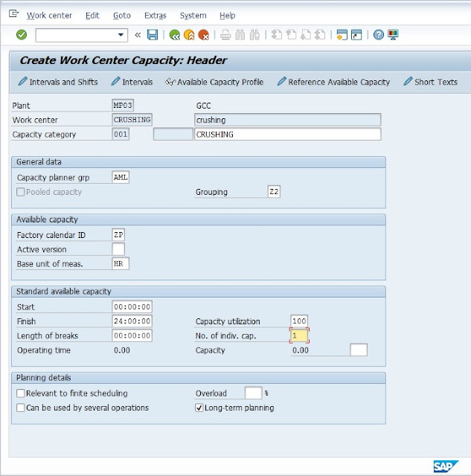
Task: Click the Base unit of meas. field
Action: point(121,263)
